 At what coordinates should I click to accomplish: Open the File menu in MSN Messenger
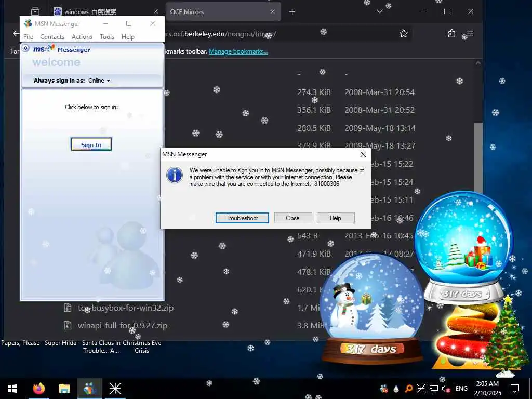tap(28, 37)
